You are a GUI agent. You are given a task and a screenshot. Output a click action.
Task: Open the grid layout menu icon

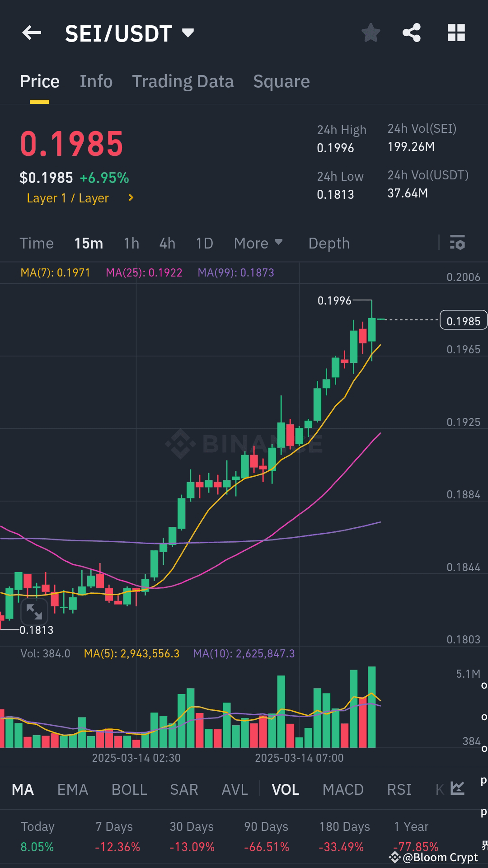point(456,33)
